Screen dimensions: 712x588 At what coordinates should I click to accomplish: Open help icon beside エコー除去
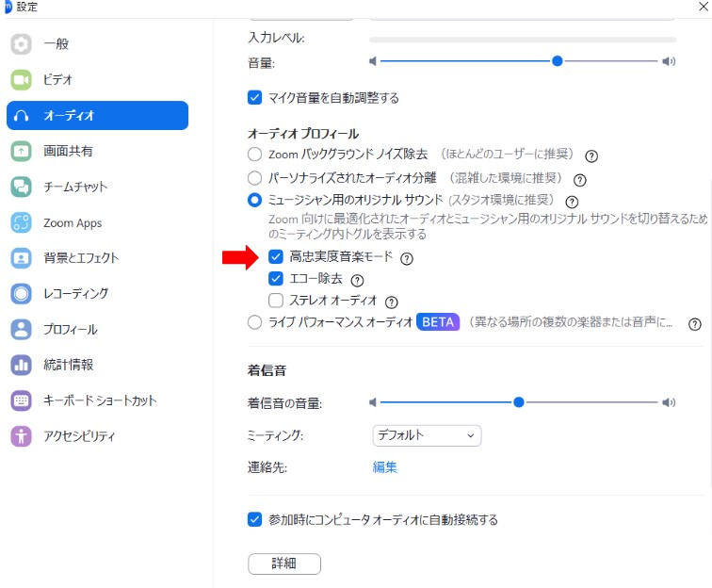point(357,281)
